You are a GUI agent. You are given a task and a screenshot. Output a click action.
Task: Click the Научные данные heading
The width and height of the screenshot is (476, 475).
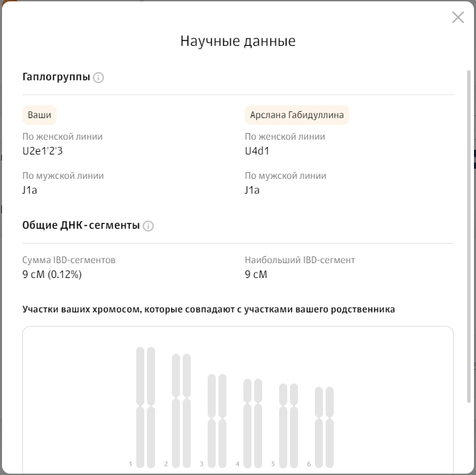click(237, 41)
